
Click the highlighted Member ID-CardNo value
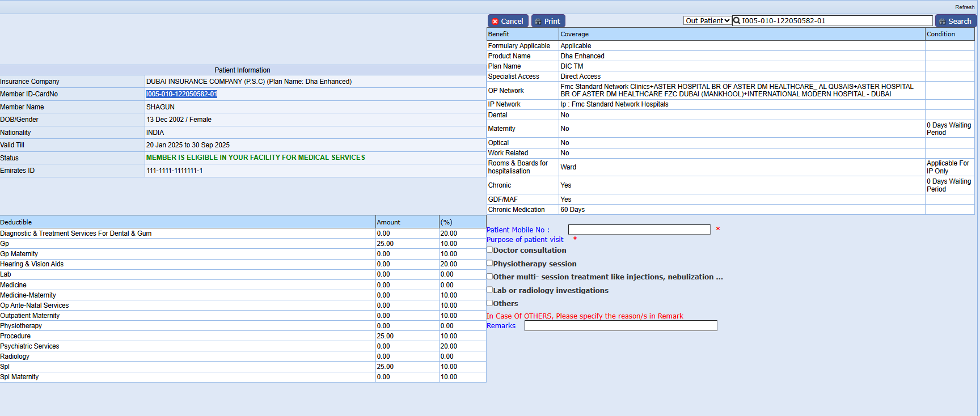(x=181, y=94)
